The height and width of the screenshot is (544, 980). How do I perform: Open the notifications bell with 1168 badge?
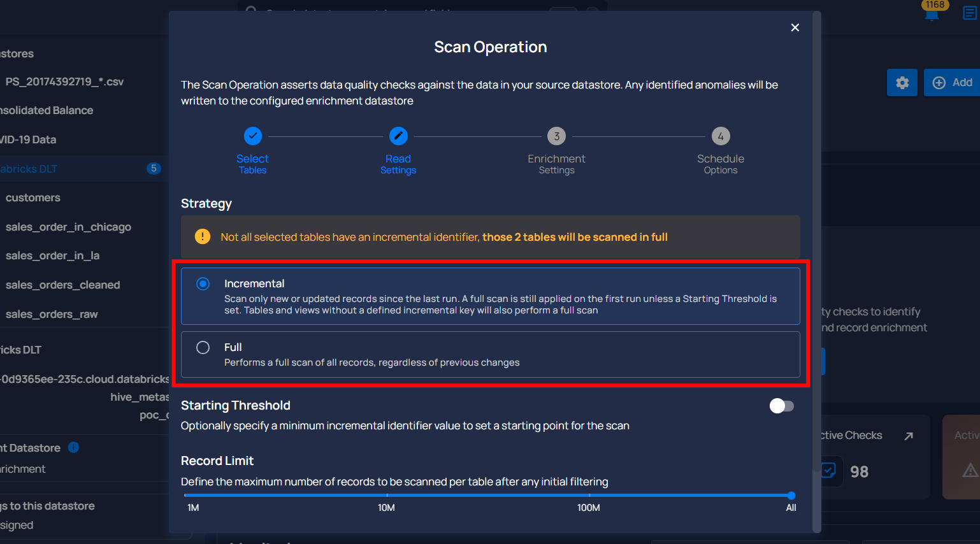tap(932, 13)
